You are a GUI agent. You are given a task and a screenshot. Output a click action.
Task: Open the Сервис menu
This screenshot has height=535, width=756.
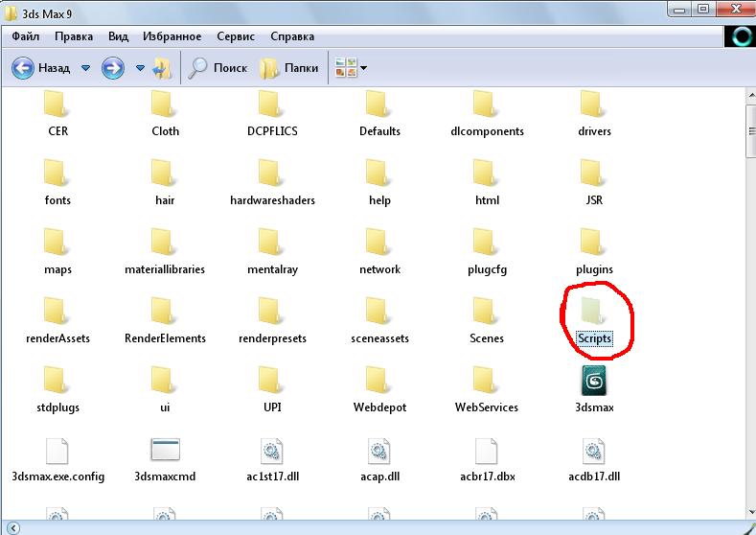click(236, 36)
